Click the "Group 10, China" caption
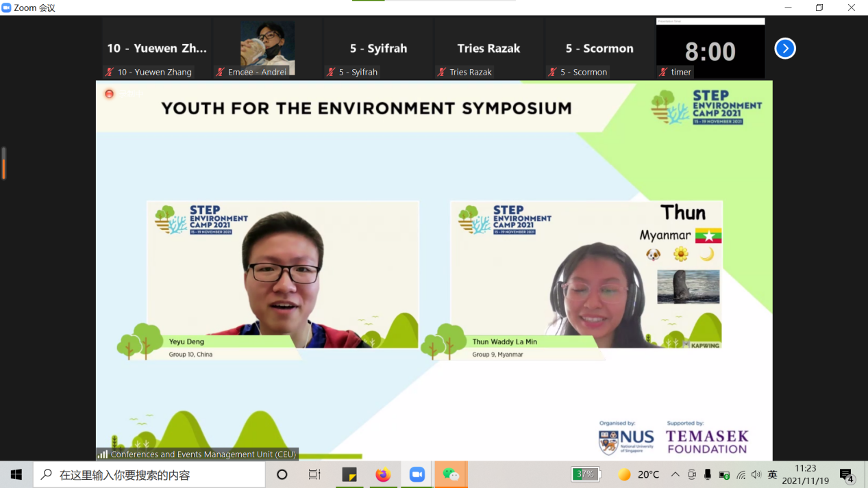This screenshot has height=488, width=868. pyautogui.click(x=190, y=355)
